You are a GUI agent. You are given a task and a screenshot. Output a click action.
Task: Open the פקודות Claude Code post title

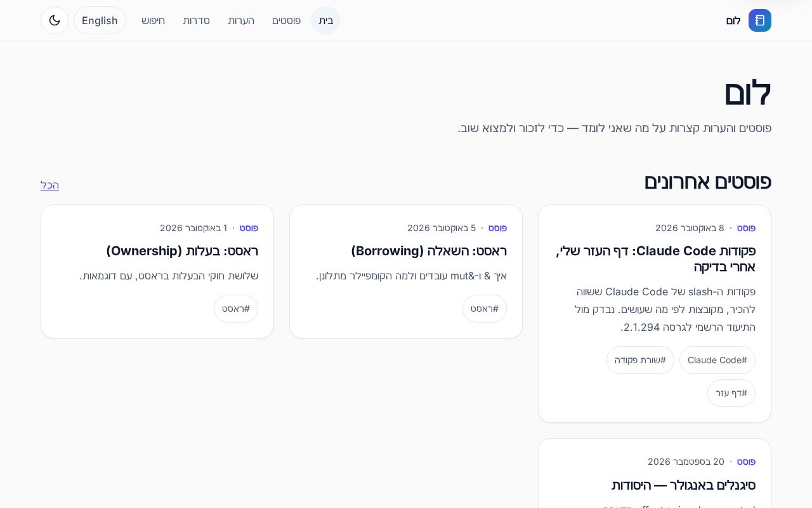(656, 258)
